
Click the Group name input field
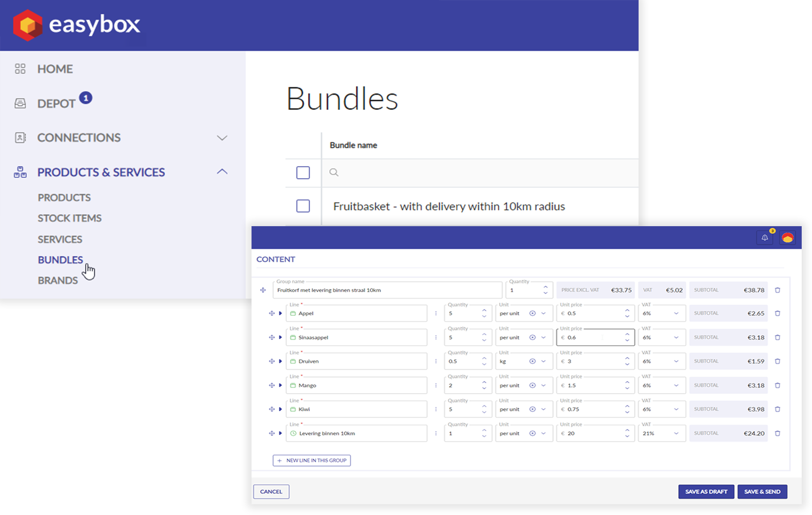[x=387, y=290]
